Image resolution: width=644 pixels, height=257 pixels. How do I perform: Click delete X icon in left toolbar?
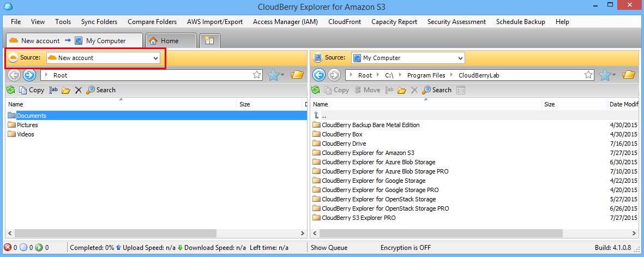coord(78,89)
